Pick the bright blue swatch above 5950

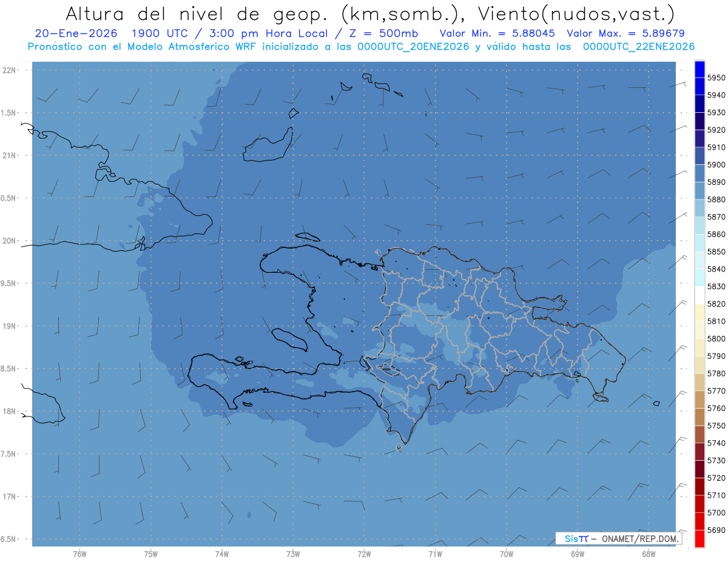tap(699, 69)
